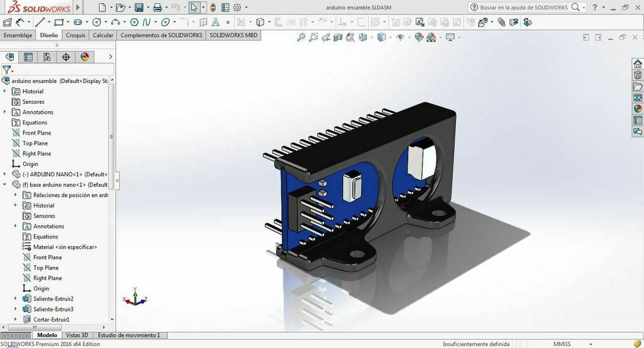Switch to the Calcular tab
The height and width of the screenshot is (348, 644).
[x=103, y=35]
